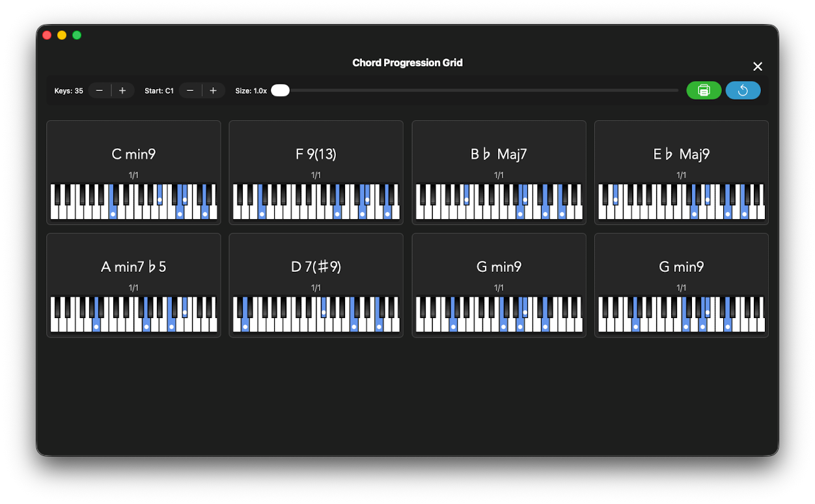Open the Bb Maj7 chord diagram
This screenshot has width=815, height=504.
tap(499, 172)
